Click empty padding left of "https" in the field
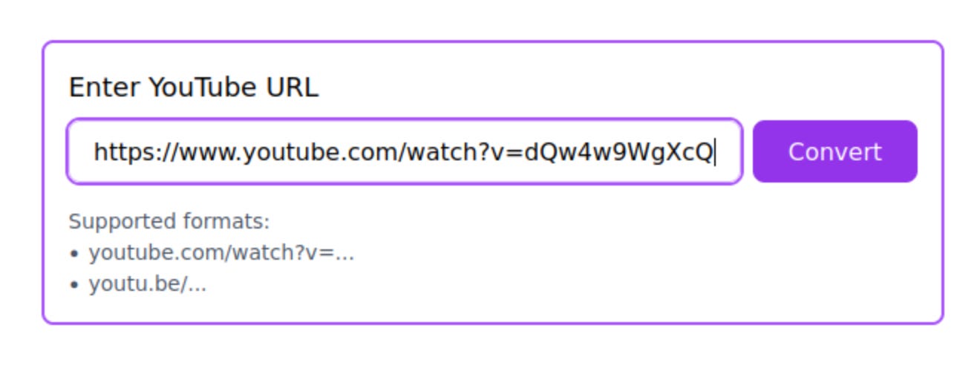The height and width of the screenshot is (374, 980). [80, 151]
